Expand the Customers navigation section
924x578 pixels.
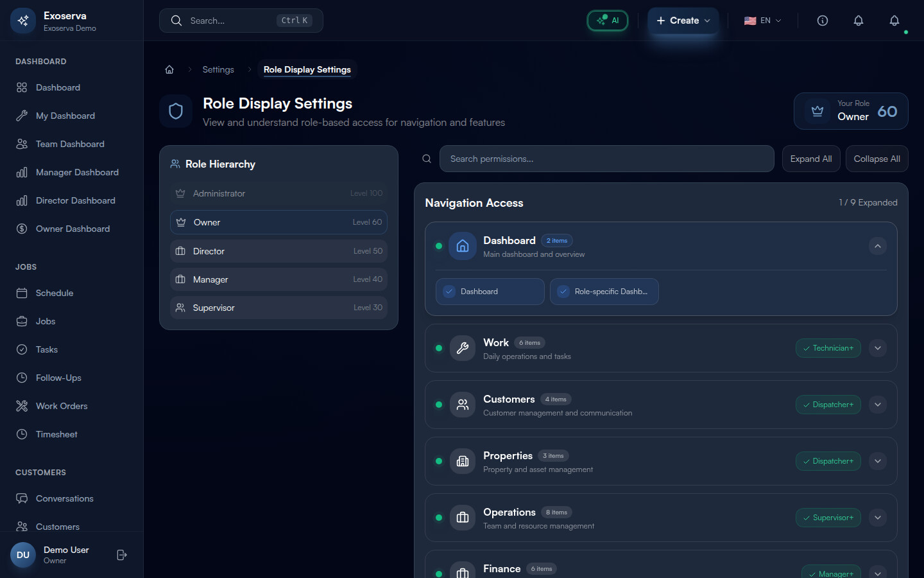coord(877,405)
